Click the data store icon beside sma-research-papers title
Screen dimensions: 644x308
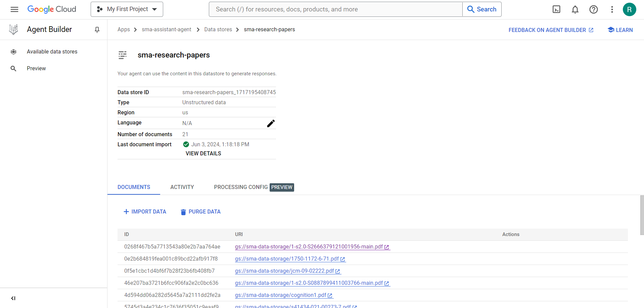[x=123, y=55]
